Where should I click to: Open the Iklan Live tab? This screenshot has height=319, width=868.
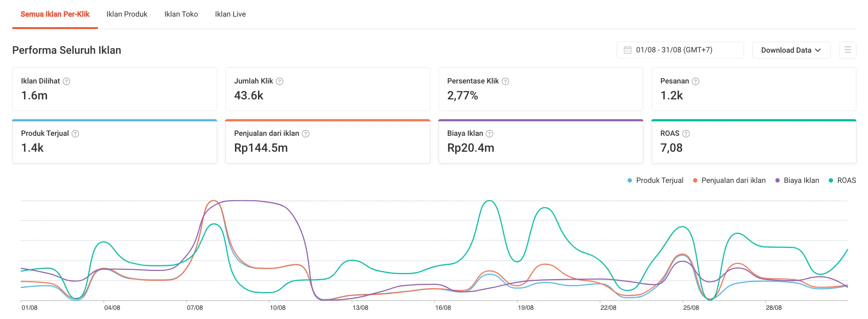pyautogui.click(x=230, y=14)
